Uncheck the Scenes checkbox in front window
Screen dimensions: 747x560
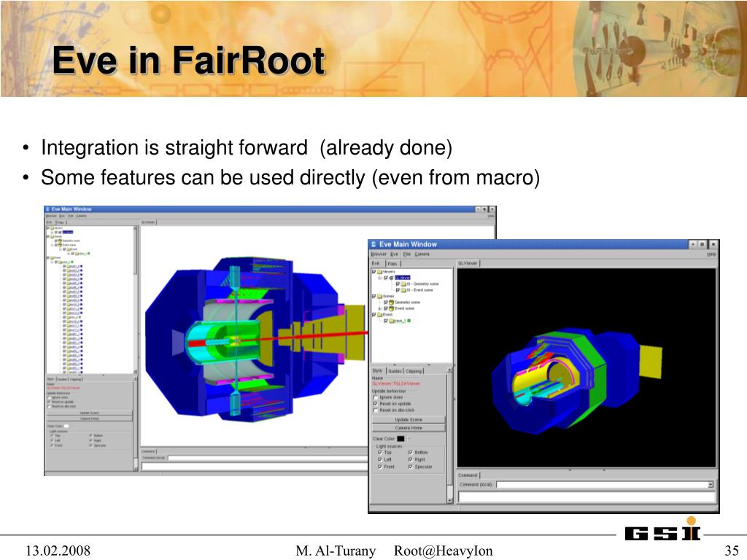pyautogui.click(x=374, y=296)
